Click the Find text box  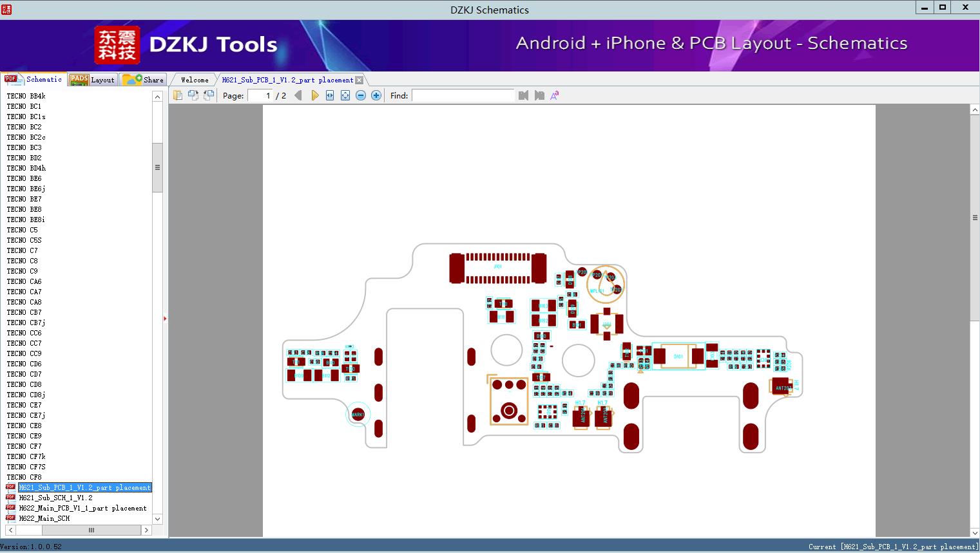click(463, 95)
